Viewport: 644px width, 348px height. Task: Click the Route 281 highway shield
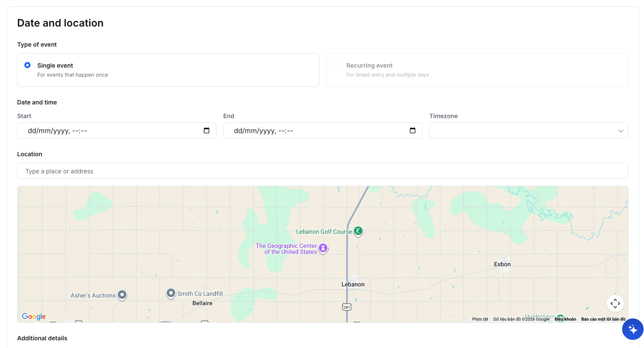pyautogui.click(x=347, y=307)
